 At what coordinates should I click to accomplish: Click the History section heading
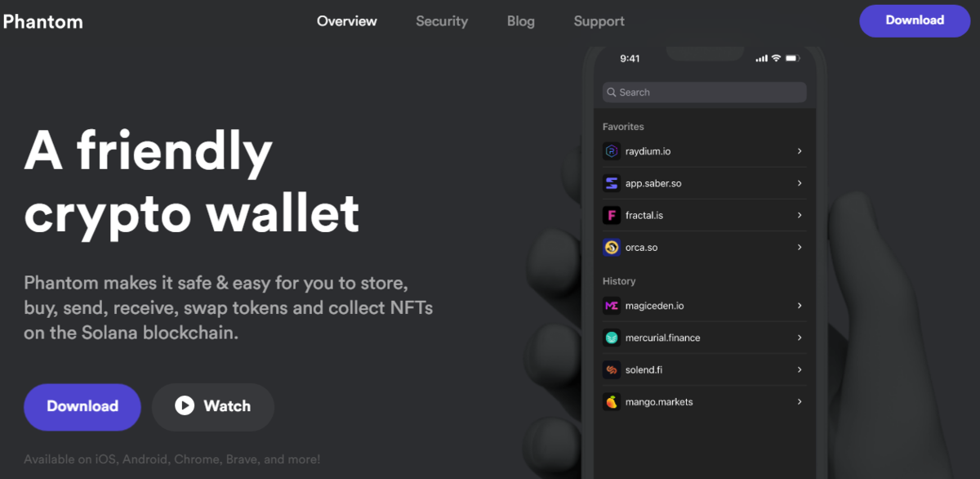click(619, 281)
